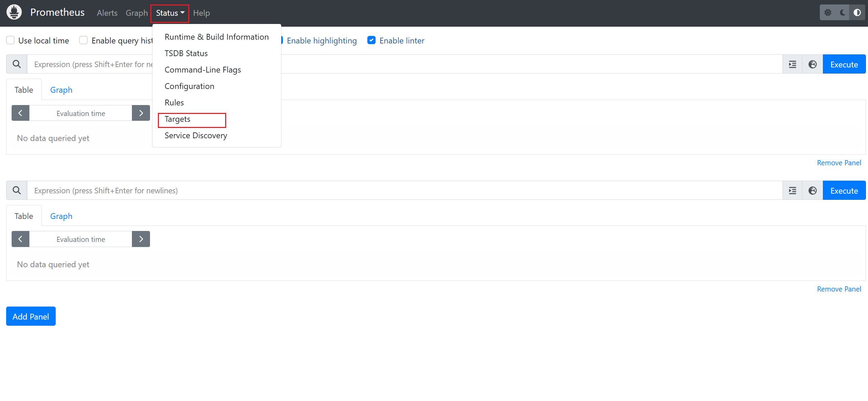Screen dimensions: 868x401
Task: Click format expression icon in second panel
Action: 792,191
